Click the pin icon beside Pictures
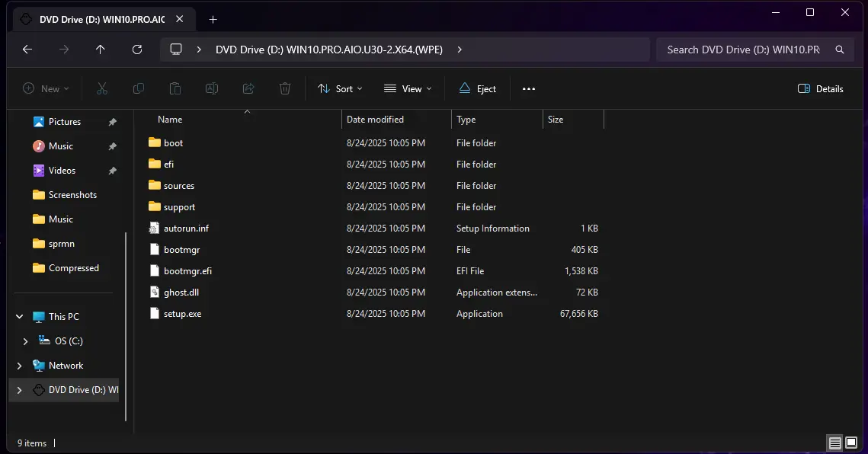Screen dimensions: 868x454 tap(112, 122)
